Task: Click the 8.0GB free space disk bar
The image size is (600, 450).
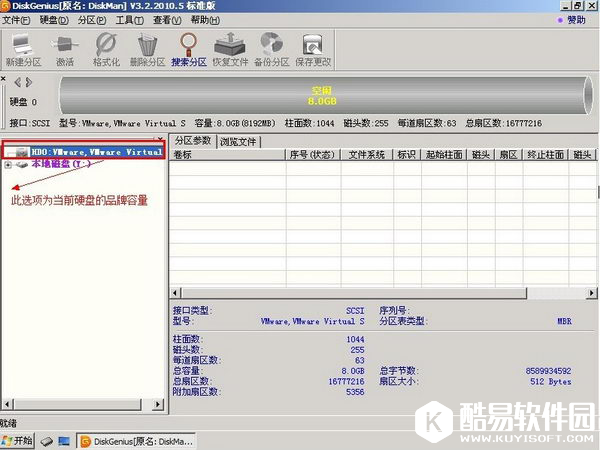Action: click(x=320, y=96)
